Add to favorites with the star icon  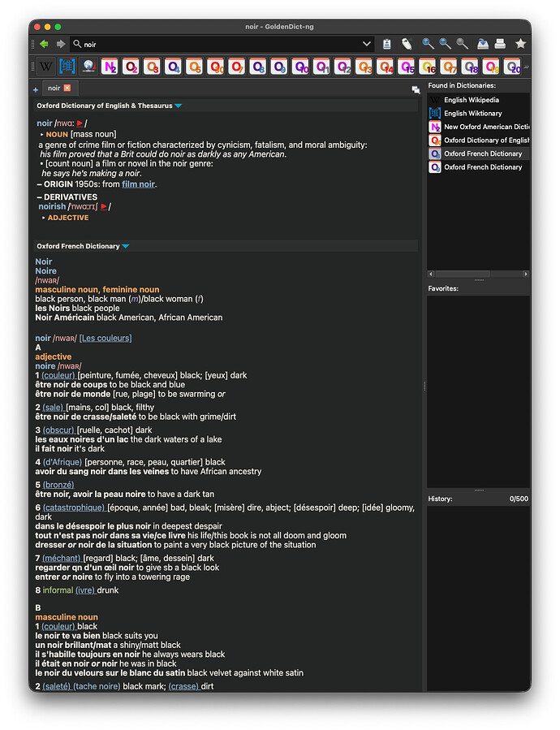click(x=520, y=44)
